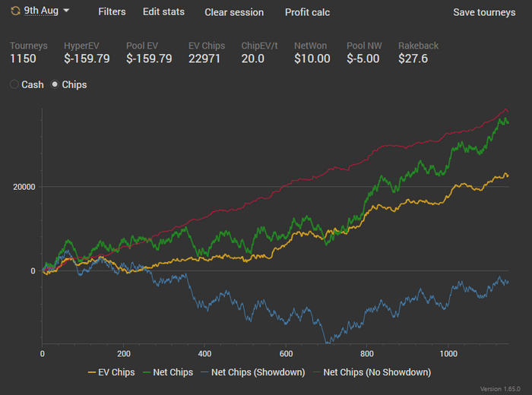The width and height of the screenshot is (532, 395).
Task: Click the 9th Aug date label
Action: click(41, 11)
